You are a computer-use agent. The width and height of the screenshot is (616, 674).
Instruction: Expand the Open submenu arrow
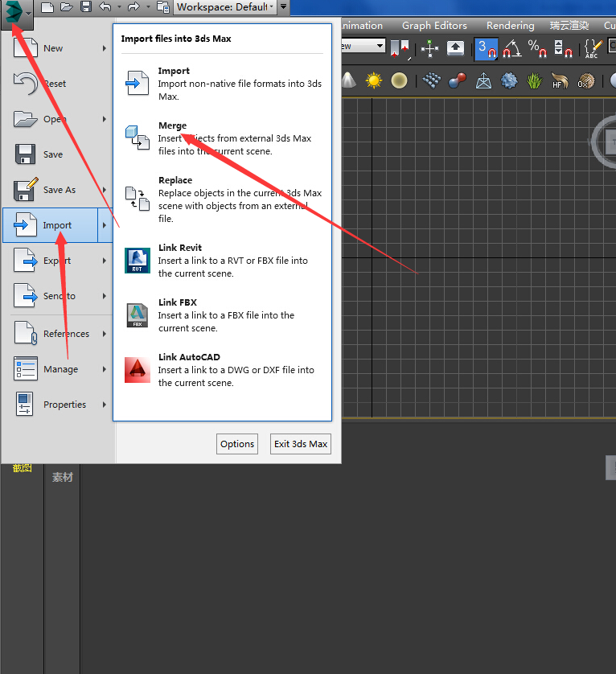(105, 119)
